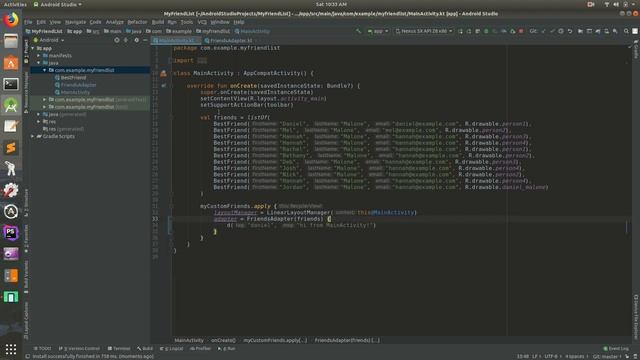Screen dimensions: 640x360
Task: Open the TODO tool window
Action: 42,349
